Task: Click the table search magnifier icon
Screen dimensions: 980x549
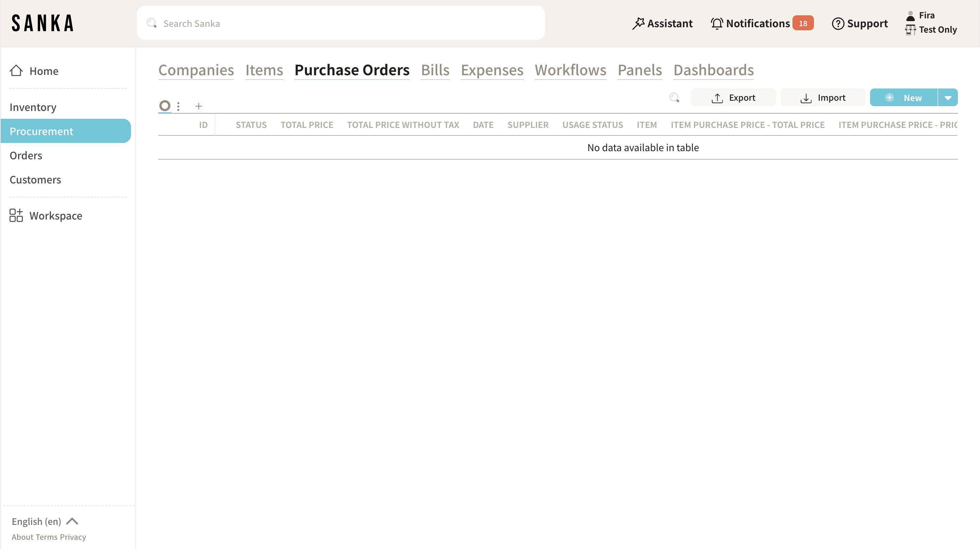Action: point(674,98)
